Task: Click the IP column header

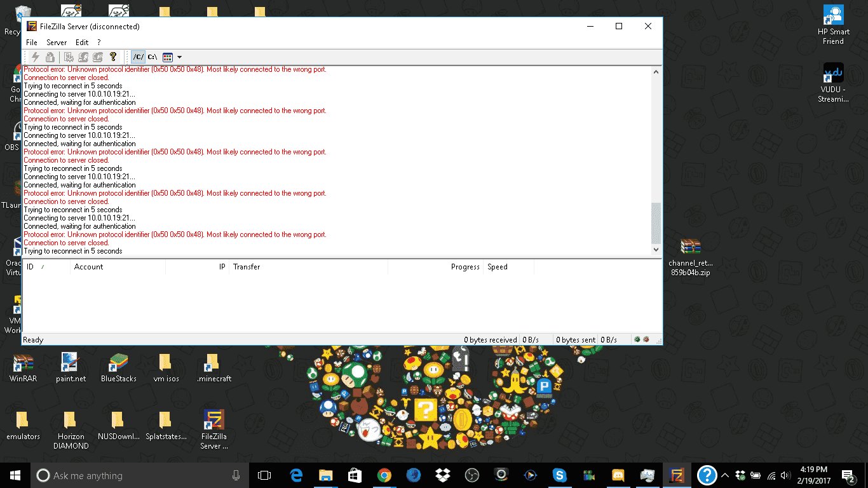Action: point(198,267)
